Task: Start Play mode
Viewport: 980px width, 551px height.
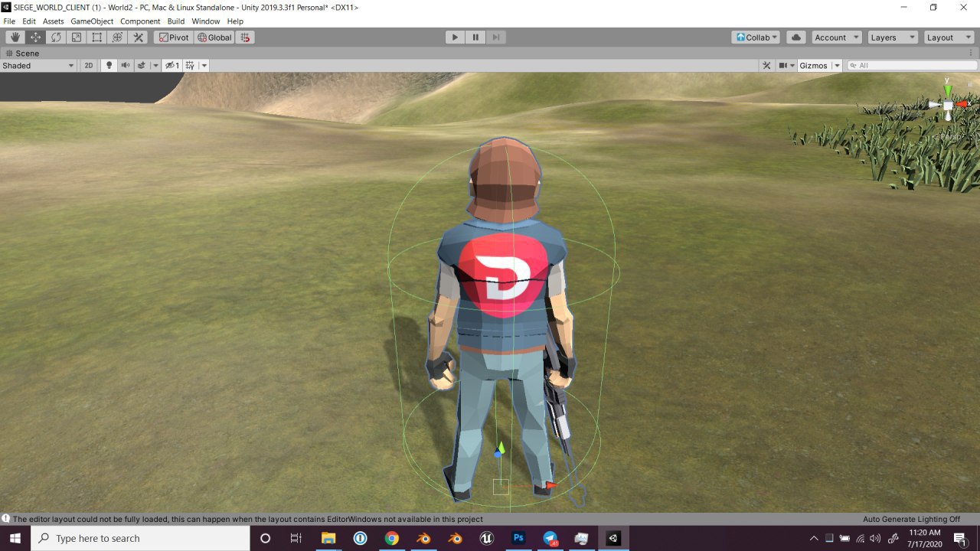Action: tap(455, 37)
